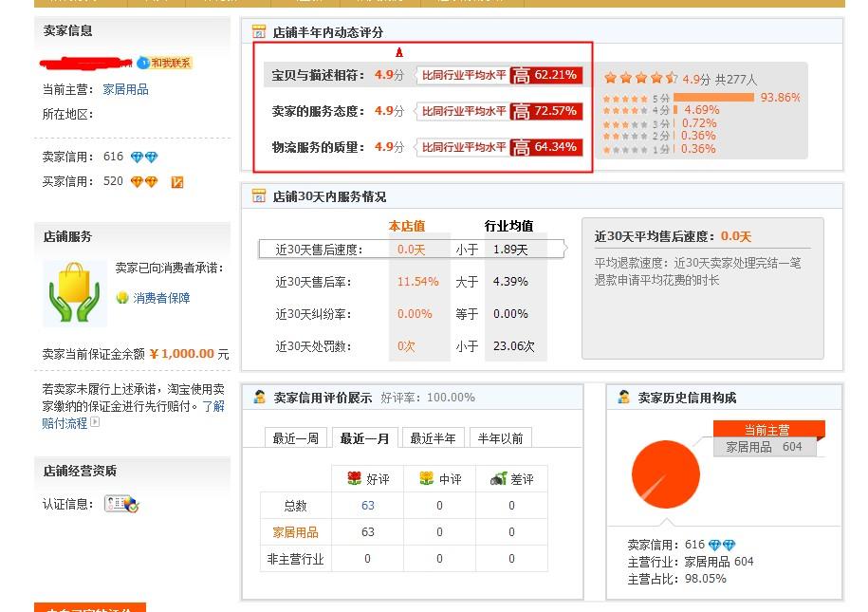The height and width of the screenshot is (612, 868).
Task: Click the 近30天处罚数 row label
Action: click(x=314, y=346)
